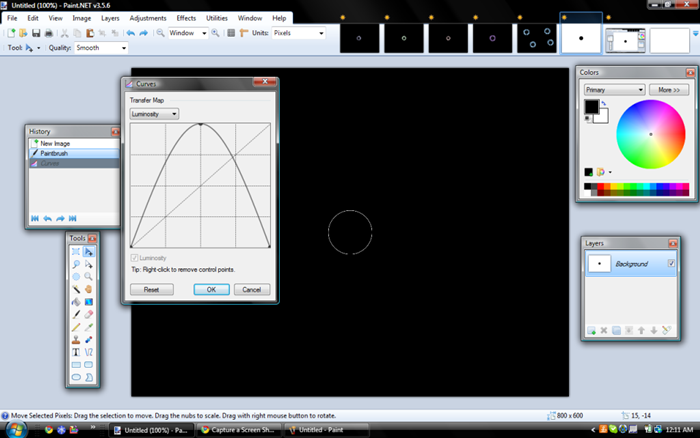Open Windows Start button
This screenshot has width=700, height=438.
point(16,430)
